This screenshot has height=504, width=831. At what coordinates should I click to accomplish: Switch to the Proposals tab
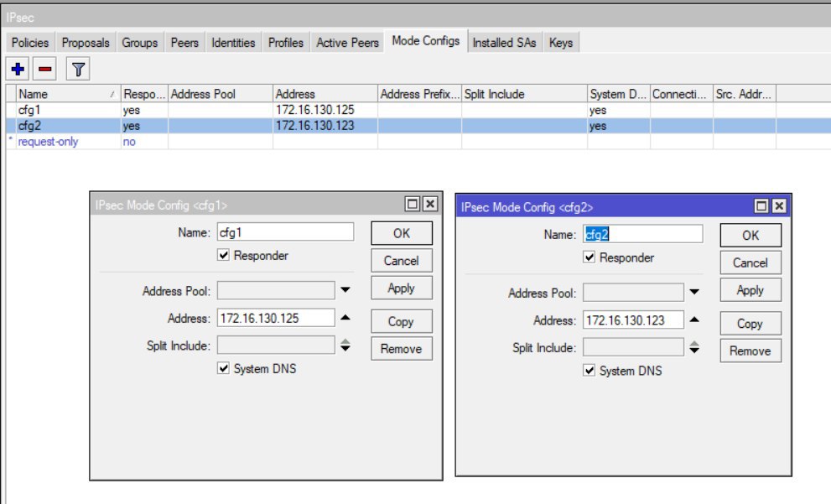86,43
